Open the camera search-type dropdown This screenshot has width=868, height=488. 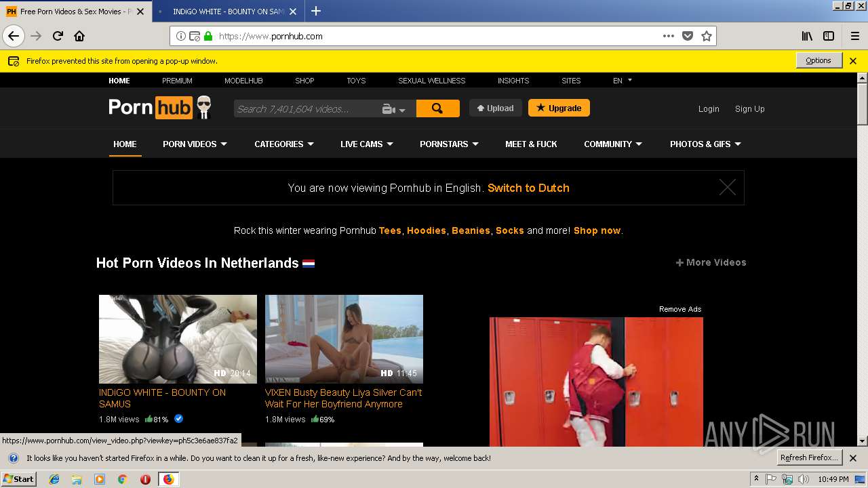tap(393, 109)
